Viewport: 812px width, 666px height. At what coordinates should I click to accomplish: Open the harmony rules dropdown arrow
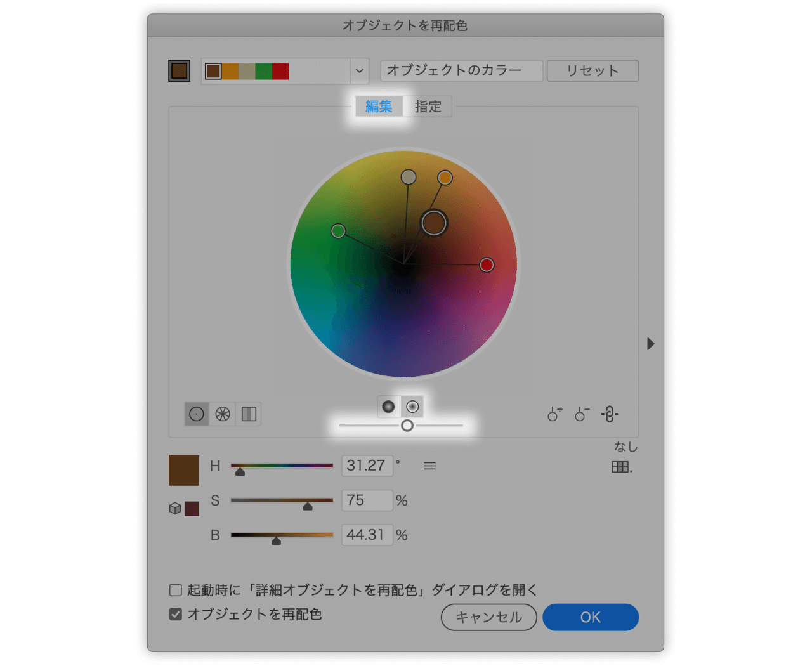click(x=360, y=71)
